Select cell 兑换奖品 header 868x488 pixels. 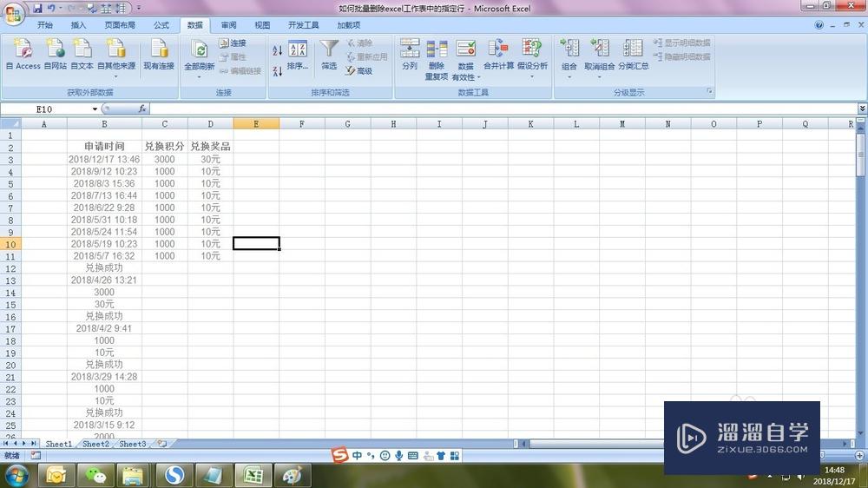(210, 147)
